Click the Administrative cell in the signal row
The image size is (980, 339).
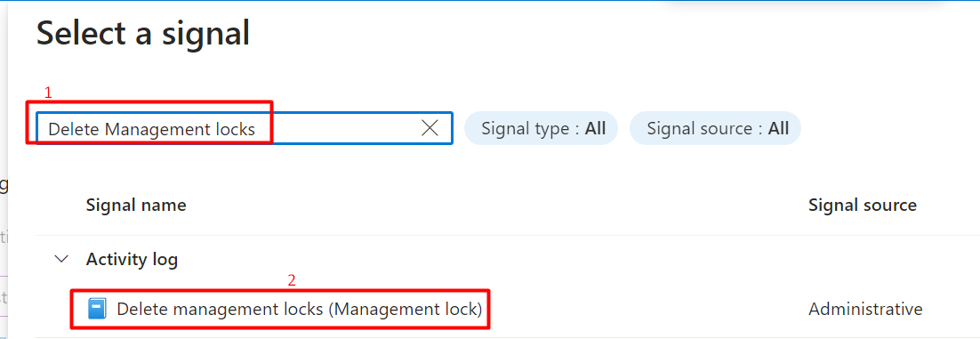pos(865,309)
